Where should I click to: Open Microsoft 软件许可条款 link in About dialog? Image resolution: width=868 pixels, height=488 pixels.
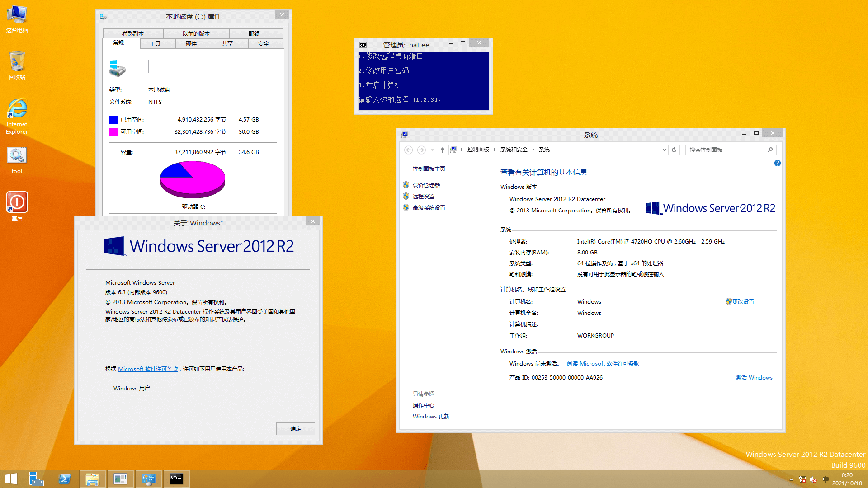148,369
